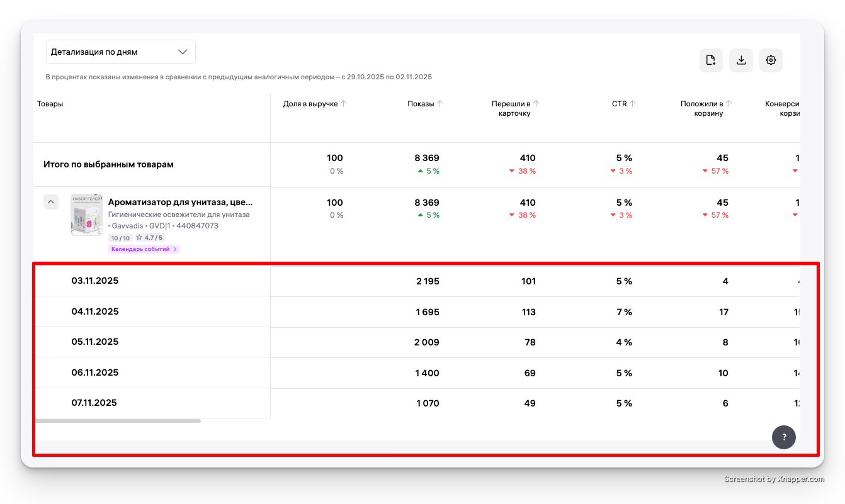Open the Детализация по дням dropdown
Image resolution: width=845 pixels, height=504 pixels.
point(120,52)
